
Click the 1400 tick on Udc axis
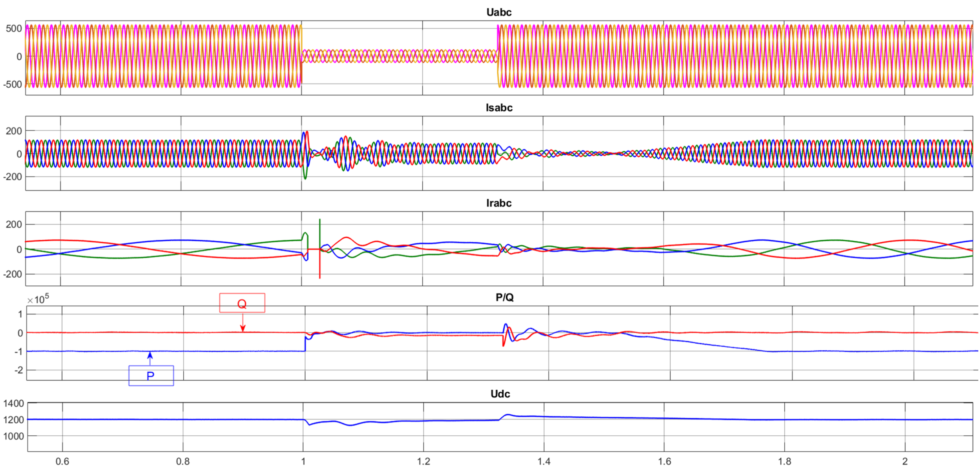click(14, 403)
